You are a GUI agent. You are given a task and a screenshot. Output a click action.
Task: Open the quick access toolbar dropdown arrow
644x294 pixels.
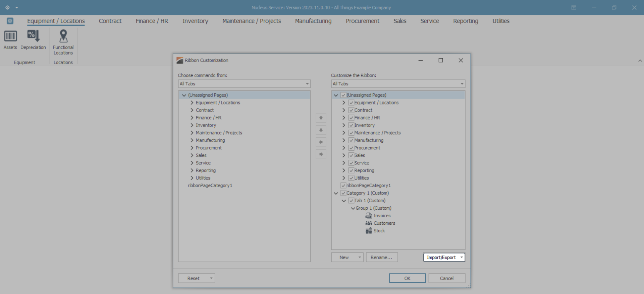tap(17, 8)
